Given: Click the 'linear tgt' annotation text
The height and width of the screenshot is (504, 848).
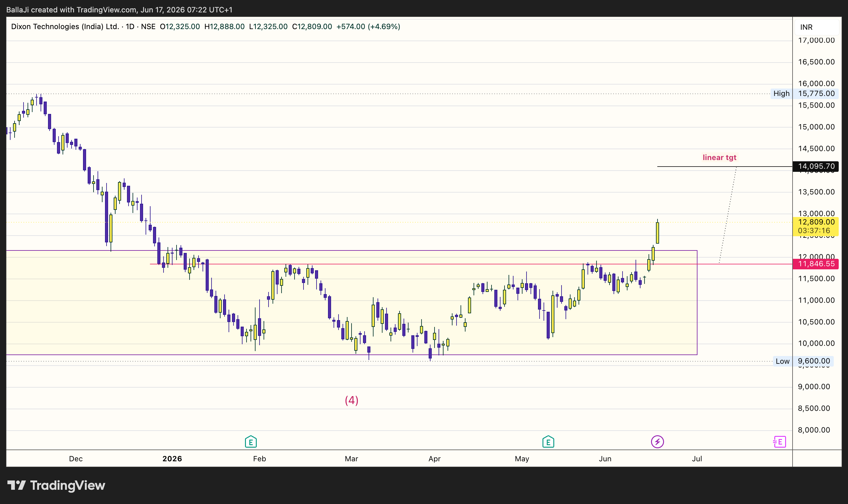Looking at the screenshot, I should (x=719, y=158).
